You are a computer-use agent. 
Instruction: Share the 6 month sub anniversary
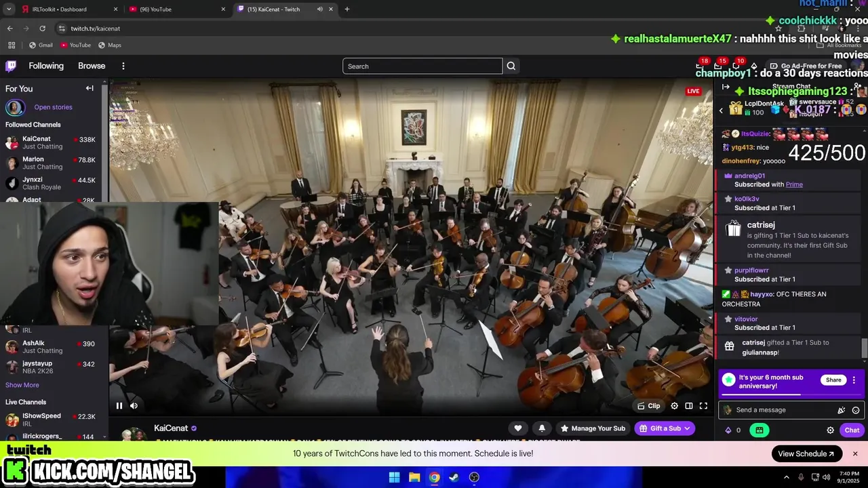point(833,380)
